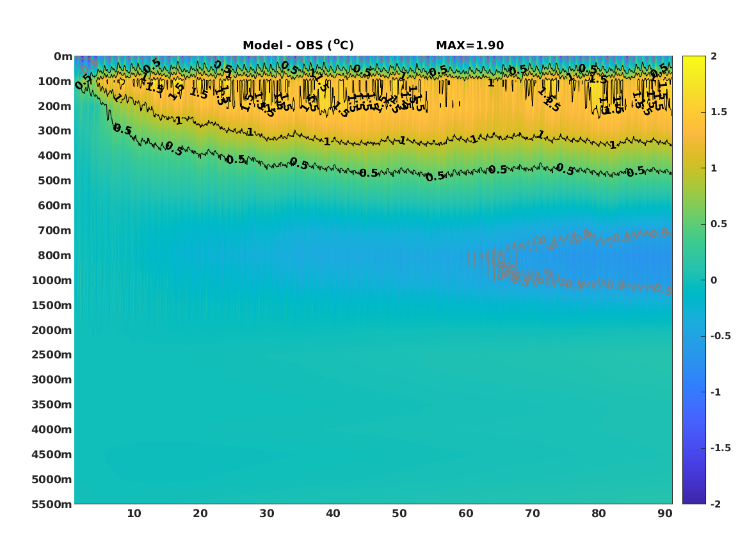Click the colorbar tick label "-1"
Image resolution: width=747 pixels, height=560 pixels.
[716, 392]
